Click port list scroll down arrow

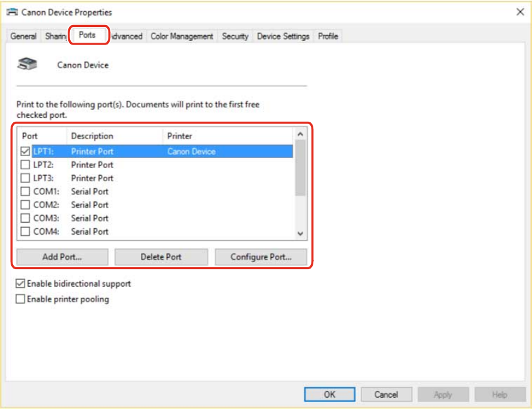[x=300, y=233]
